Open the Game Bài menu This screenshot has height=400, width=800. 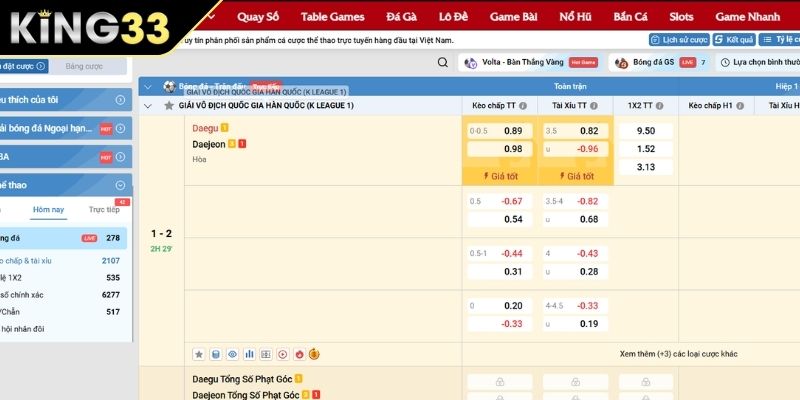(x=513, y=17)
